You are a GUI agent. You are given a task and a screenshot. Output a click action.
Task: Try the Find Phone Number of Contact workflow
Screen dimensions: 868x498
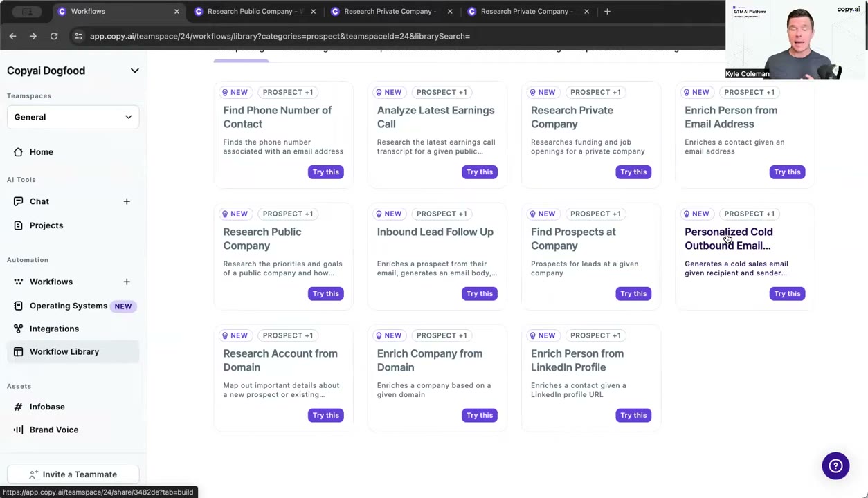tap(325, 172)
